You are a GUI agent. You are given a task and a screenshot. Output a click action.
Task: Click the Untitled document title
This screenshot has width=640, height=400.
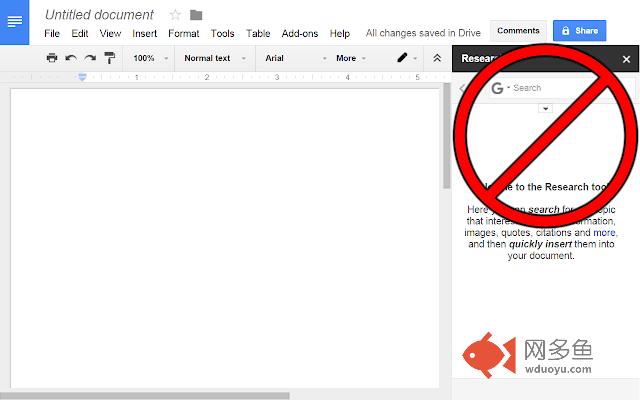[x=99, y=15]
